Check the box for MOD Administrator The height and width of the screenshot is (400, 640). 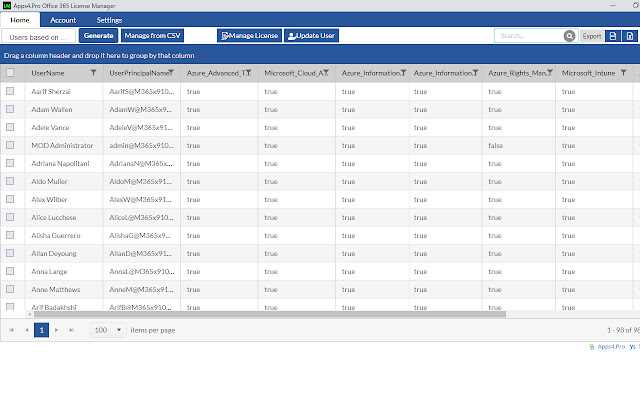(10, 145)
